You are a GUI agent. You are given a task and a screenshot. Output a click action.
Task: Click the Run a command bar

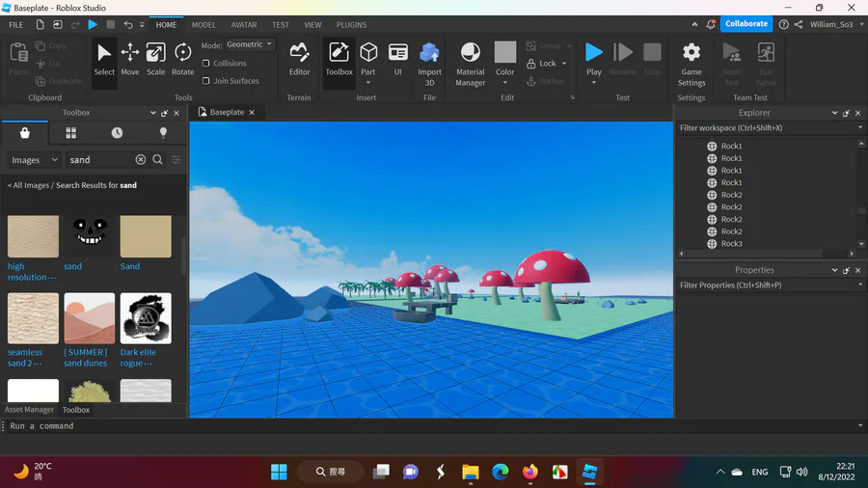(x=432, y=426)
